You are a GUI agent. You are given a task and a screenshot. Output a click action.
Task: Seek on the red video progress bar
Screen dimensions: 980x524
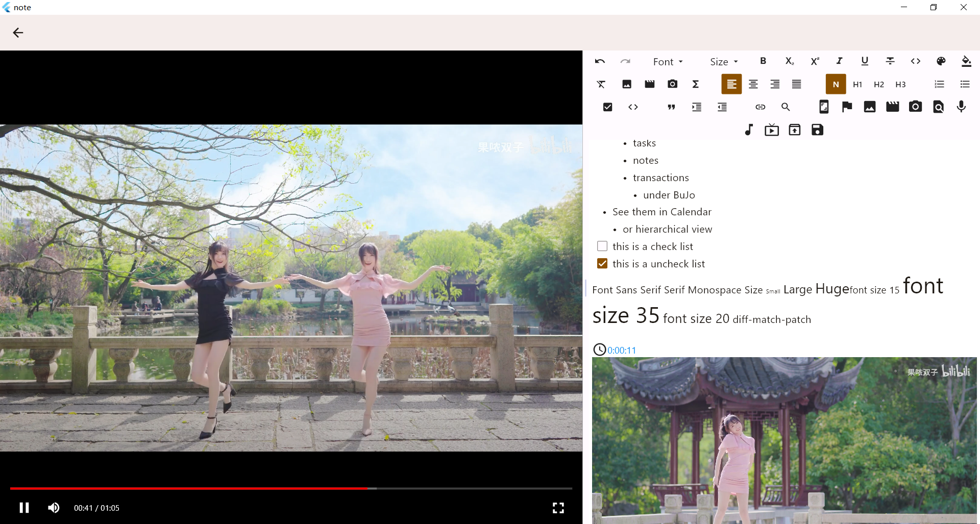click(x=291, y=488)
